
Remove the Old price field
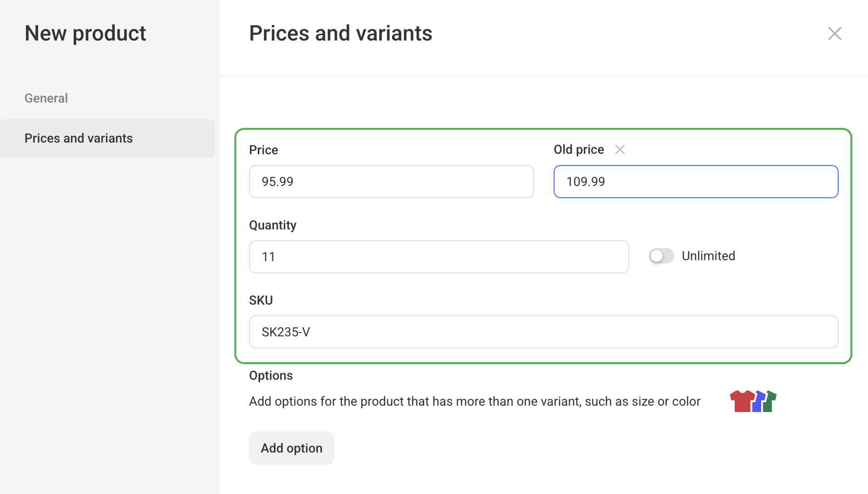[620, 149]
